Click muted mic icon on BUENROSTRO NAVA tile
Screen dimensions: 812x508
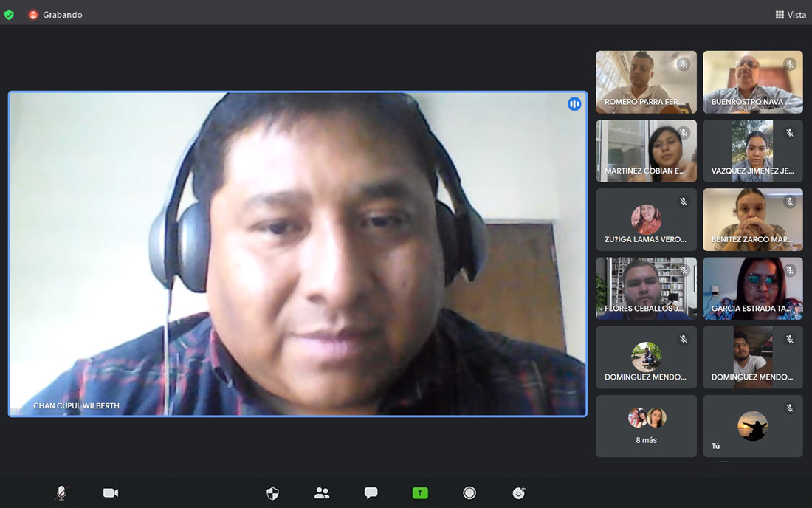point(790,64)
